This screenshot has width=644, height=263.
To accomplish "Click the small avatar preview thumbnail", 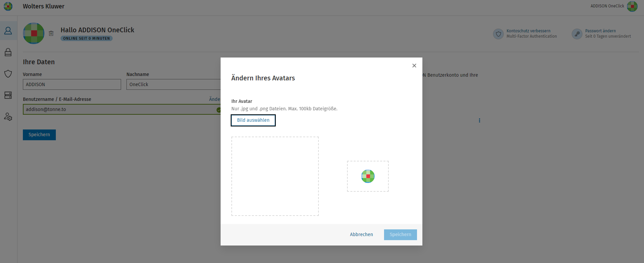I will click(368, 176).
